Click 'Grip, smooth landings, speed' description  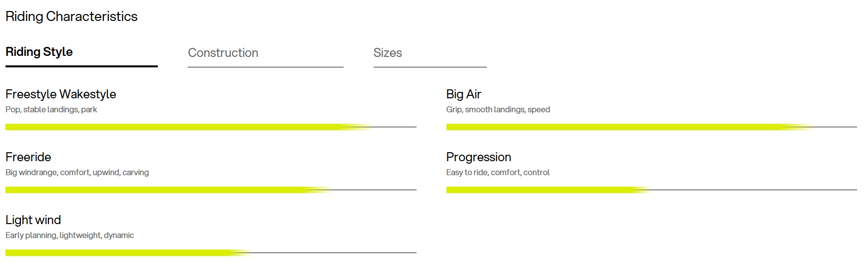point(498,110)
